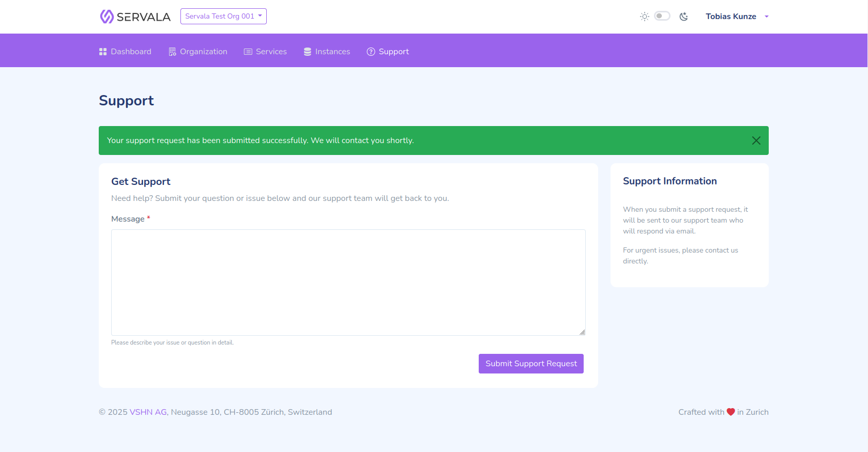Focus the Message text area

[x=348, y=282]
